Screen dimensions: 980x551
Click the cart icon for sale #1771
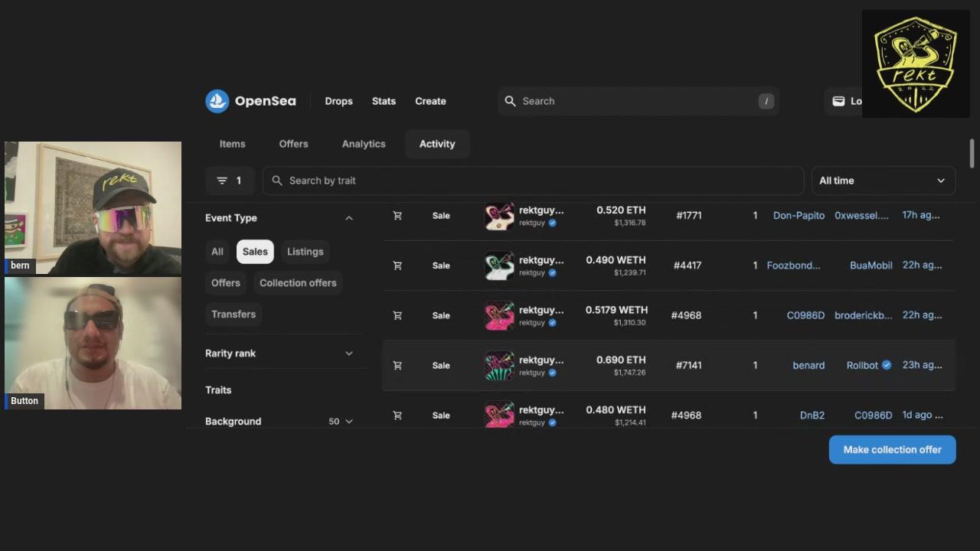(x=397, y=216)
